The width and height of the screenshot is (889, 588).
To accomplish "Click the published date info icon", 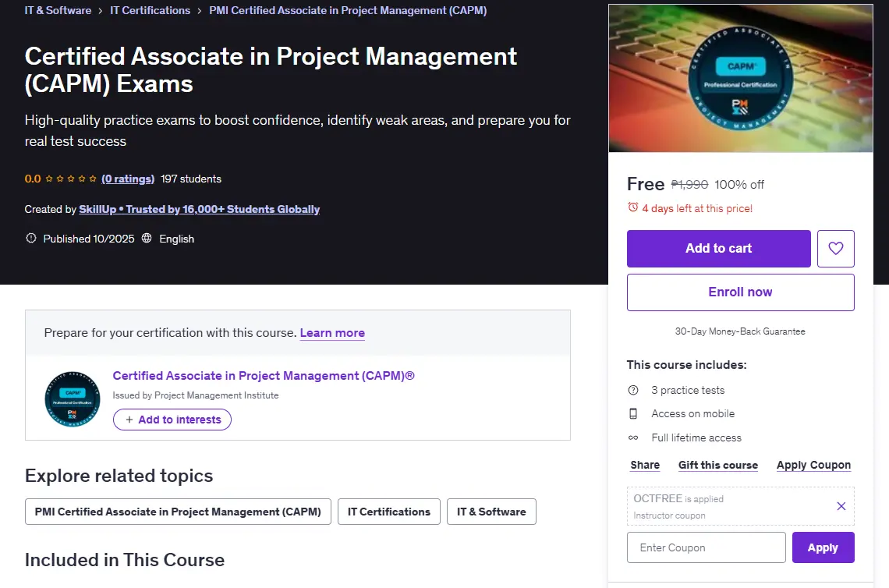I will [x=30, y=238].
